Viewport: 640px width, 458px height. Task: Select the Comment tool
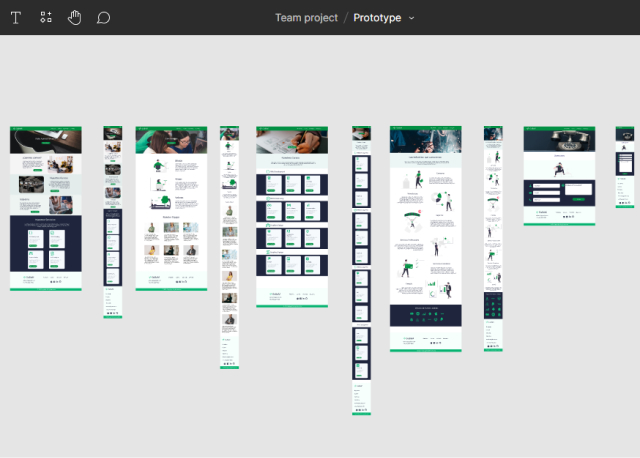click(x=103, y=18)
